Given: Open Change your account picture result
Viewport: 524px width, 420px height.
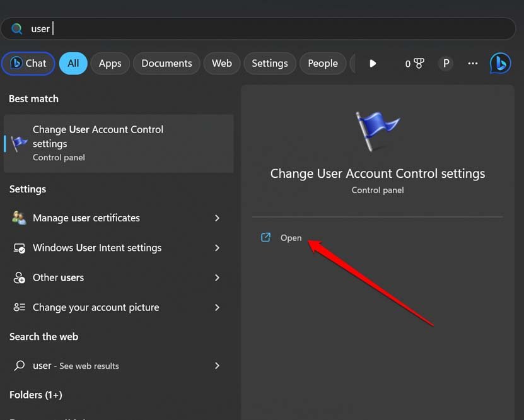Looking at the screenshot, I should pyautogui.click(x=119, y=307).
